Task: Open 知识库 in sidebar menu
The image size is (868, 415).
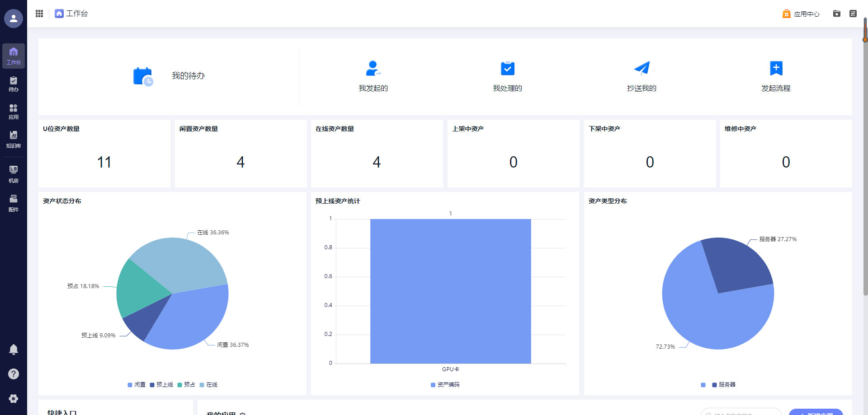Action: (14, 140)
